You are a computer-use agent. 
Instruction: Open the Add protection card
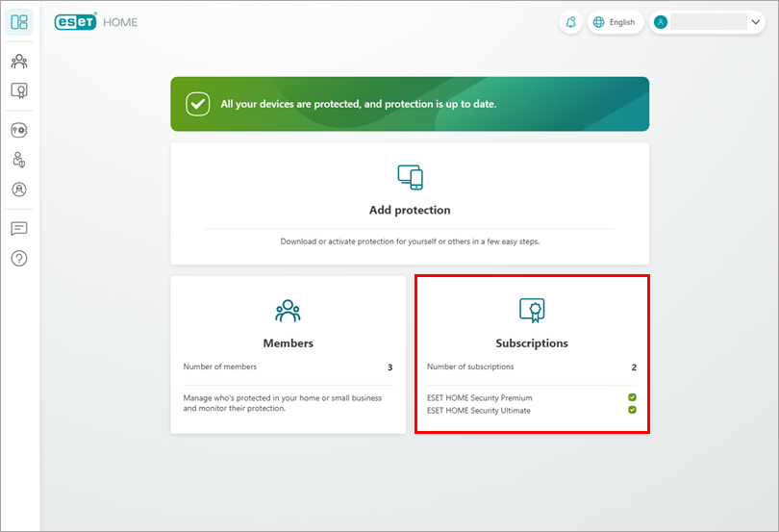(x=410, y=204)
